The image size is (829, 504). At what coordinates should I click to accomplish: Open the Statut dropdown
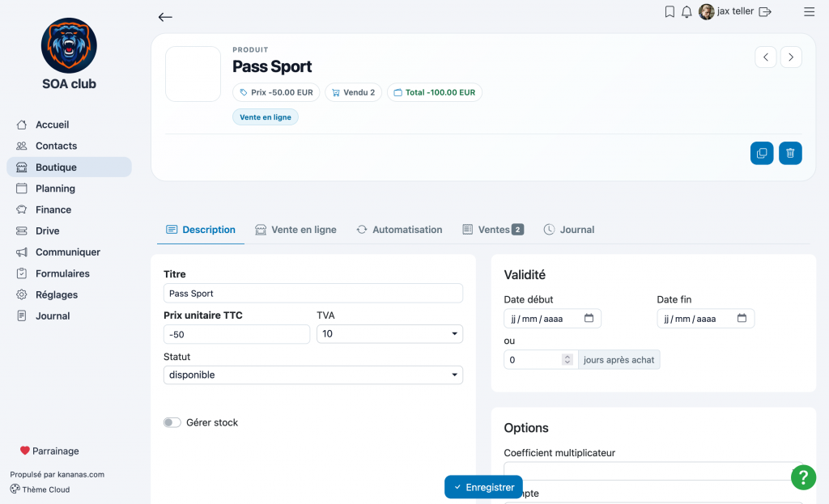point(313,375)
